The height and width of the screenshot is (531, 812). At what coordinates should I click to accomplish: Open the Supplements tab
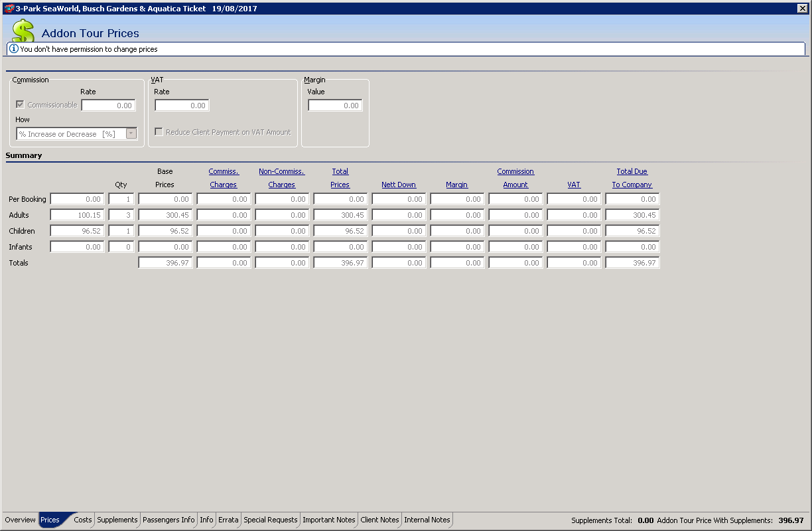[117, 520]
